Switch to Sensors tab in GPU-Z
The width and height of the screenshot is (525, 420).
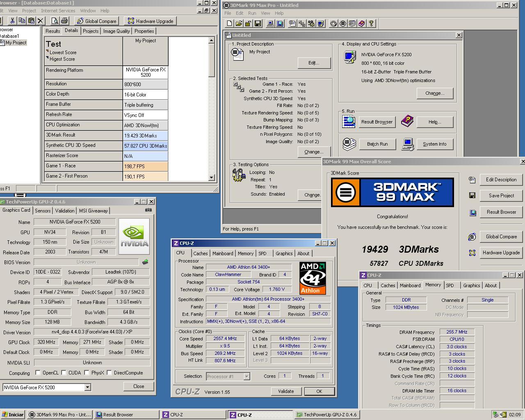(x=43, y=211)
